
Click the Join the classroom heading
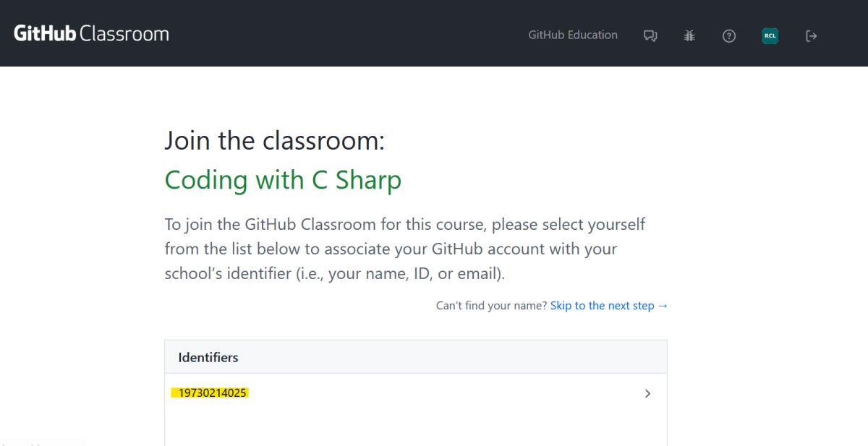pos(275,140)
